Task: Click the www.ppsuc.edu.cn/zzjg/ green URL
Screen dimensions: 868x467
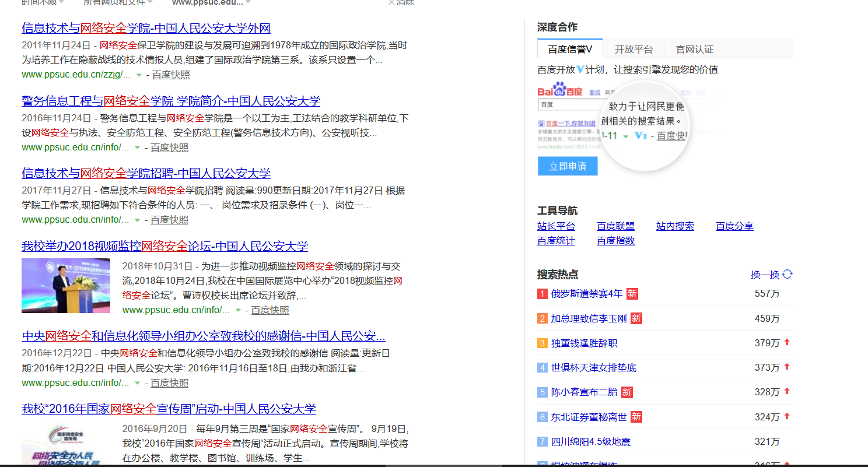Action: (x=76, y=75)
